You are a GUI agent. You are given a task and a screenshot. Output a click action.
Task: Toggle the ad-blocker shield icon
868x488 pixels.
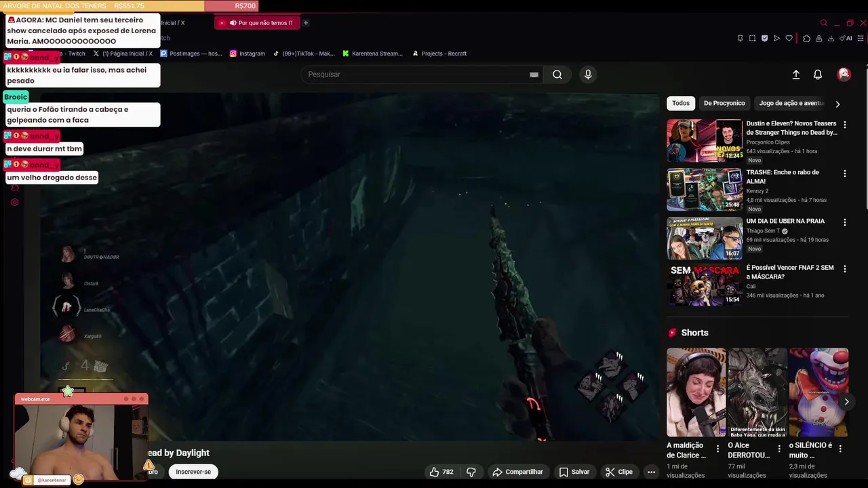764,39
